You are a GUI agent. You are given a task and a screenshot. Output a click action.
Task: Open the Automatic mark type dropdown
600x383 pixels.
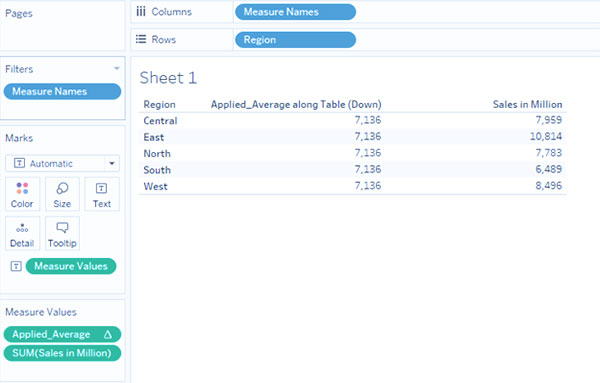(62, 163)
